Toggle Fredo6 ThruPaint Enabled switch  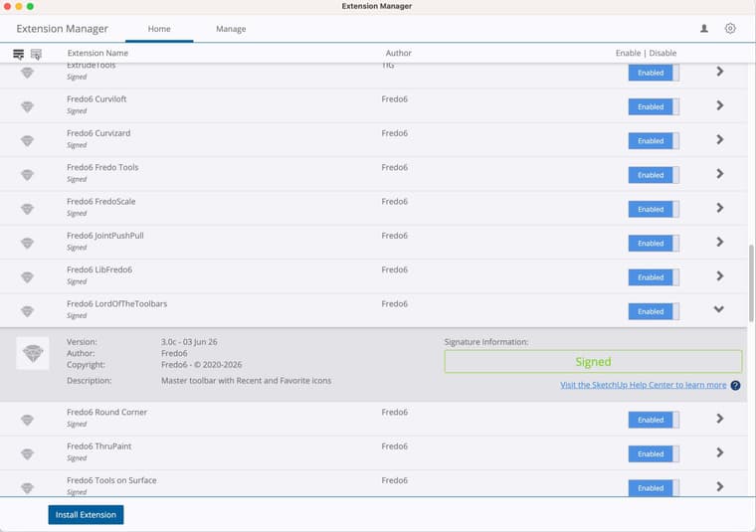point(654,453)
